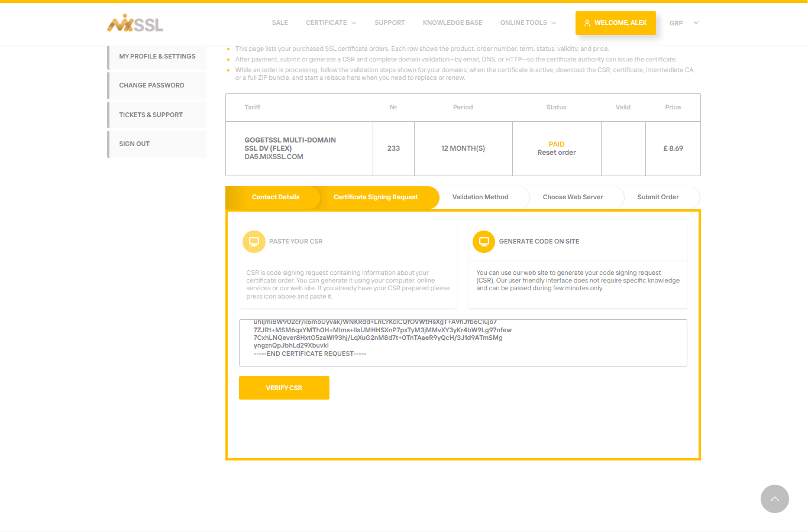This screenshot has height=532, width=808.
Task: Open the Sale menu item
Action: [280, 22]
